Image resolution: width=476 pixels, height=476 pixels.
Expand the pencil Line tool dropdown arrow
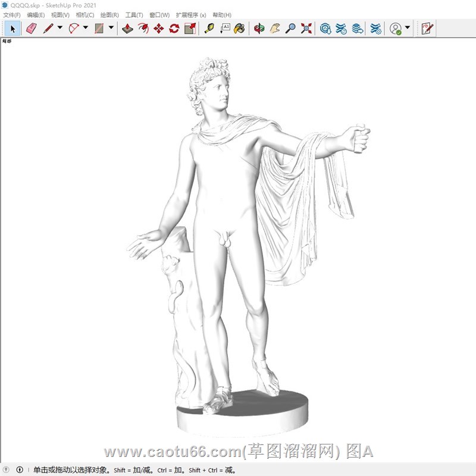click(x=59, y=28)
